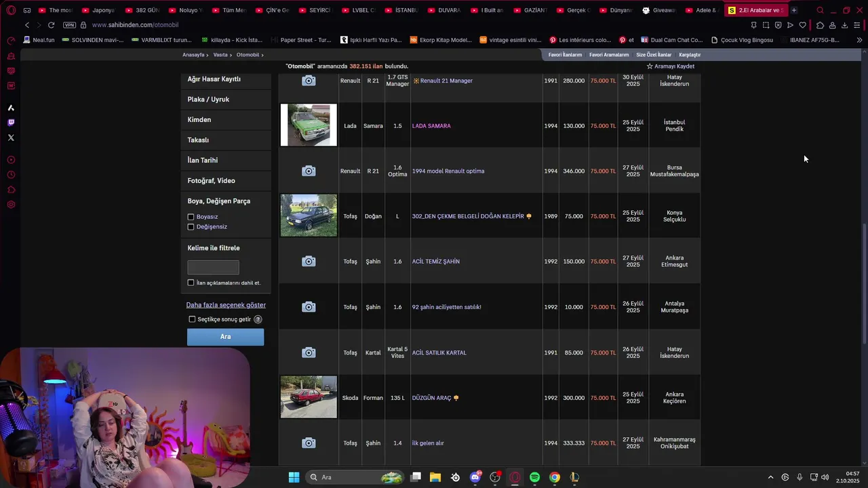Go to Vasıta in the breadcrumb
Viewport: 868px width, 488px height.
point(220,55)
